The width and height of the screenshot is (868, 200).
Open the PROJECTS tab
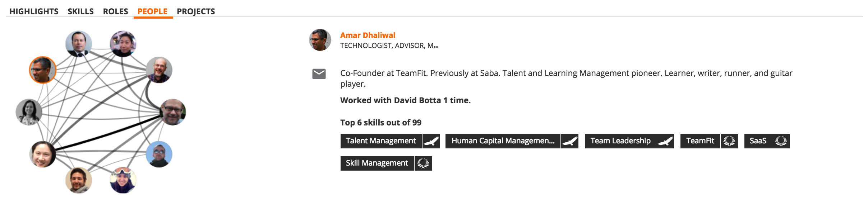point(196,11)
